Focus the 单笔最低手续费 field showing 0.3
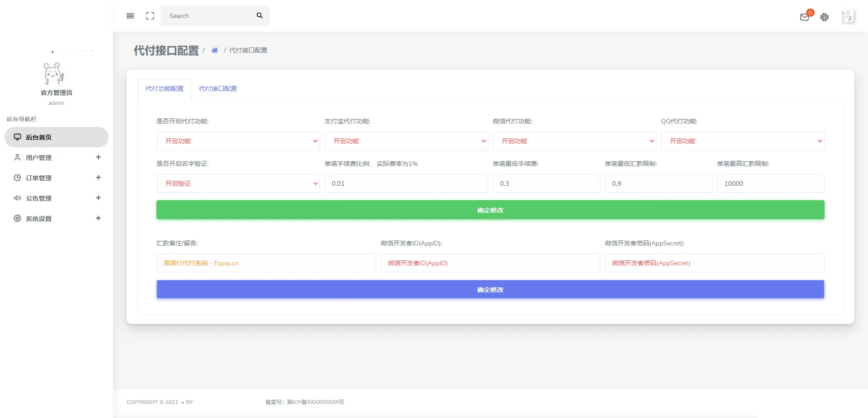 (x=547, y=183)
